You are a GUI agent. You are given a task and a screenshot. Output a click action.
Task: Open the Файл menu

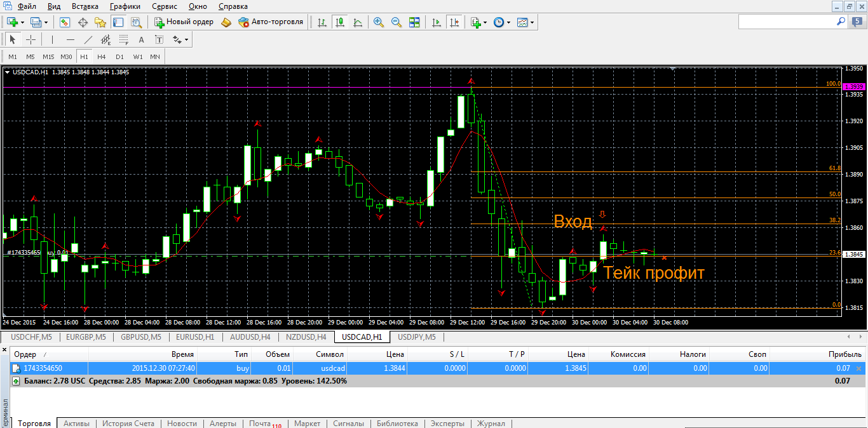pyautogui.click(x=27, y=6)
